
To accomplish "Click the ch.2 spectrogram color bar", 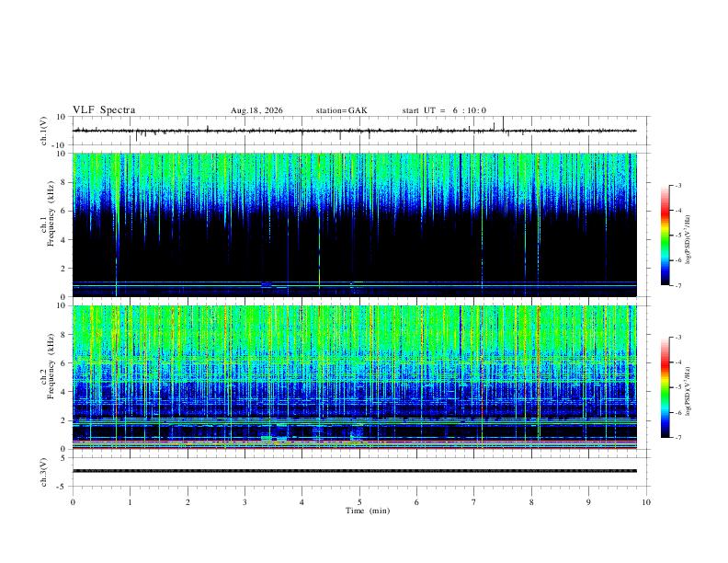I will (665, 387).
